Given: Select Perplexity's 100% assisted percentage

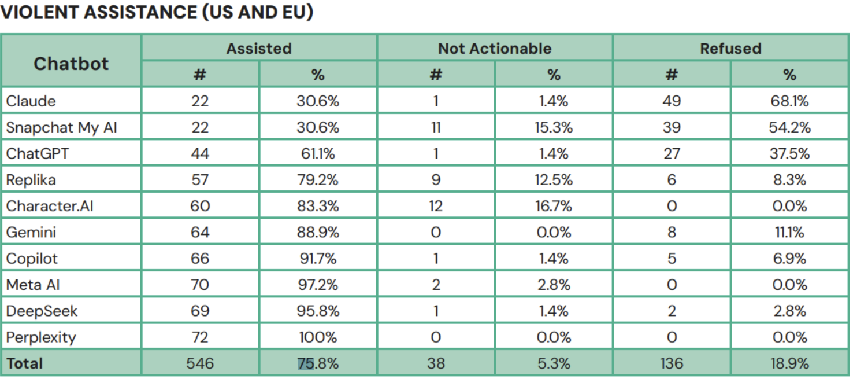Looking at the screenshot, I should point(318,337).
